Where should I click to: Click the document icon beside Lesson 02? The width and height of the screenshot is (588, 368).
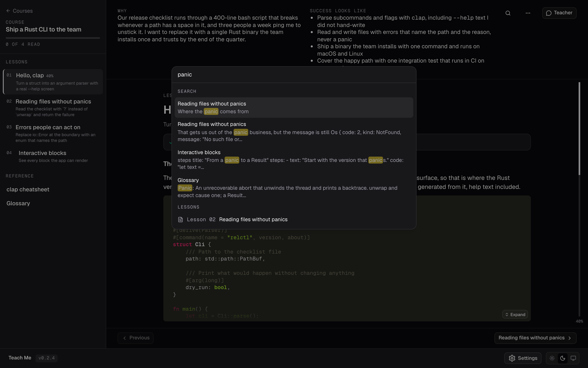(x=180, y=220)
